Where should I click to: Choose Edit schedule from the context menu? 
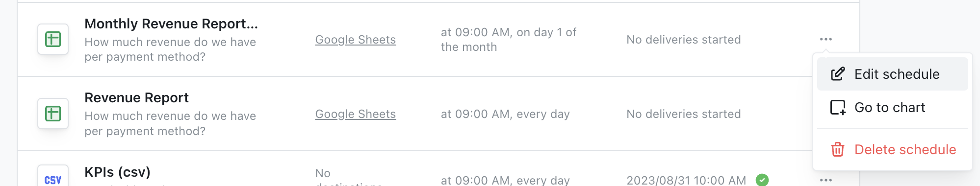click(x=893, y=74)
